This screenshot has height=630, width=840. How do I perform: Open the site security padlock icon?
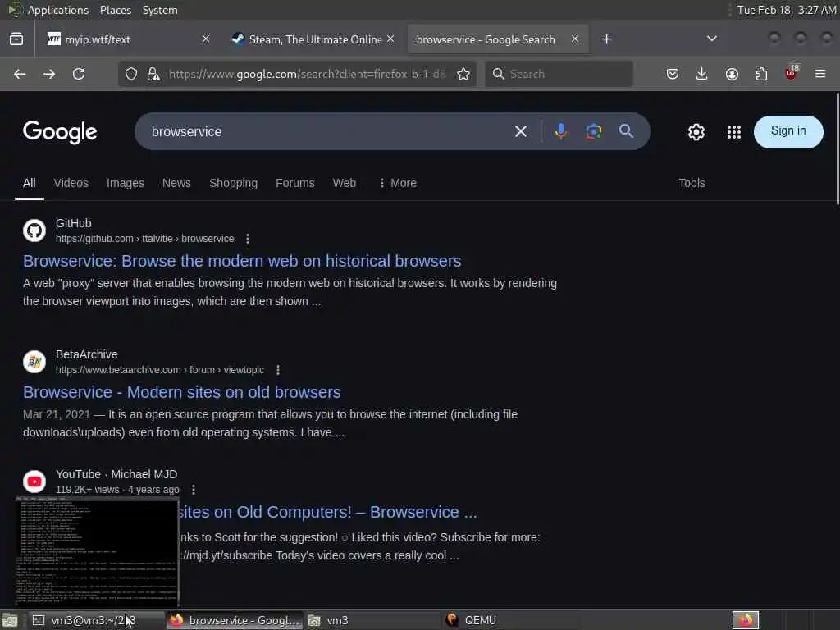click(153, 74)
